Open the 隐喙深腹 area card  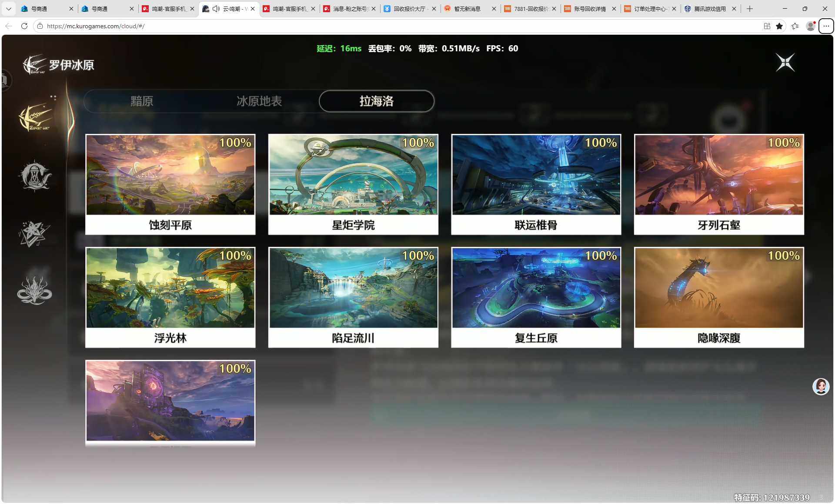(719, 297)
